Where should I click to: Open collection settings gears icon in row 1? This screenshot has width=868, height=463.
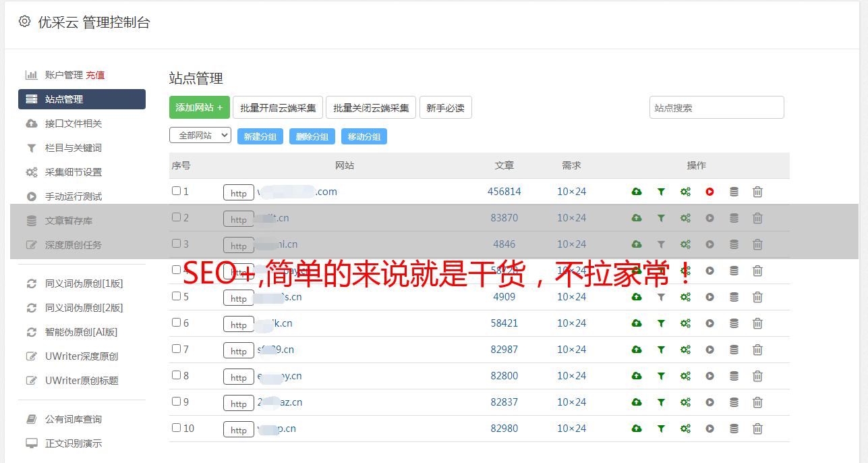click(685, 192)
